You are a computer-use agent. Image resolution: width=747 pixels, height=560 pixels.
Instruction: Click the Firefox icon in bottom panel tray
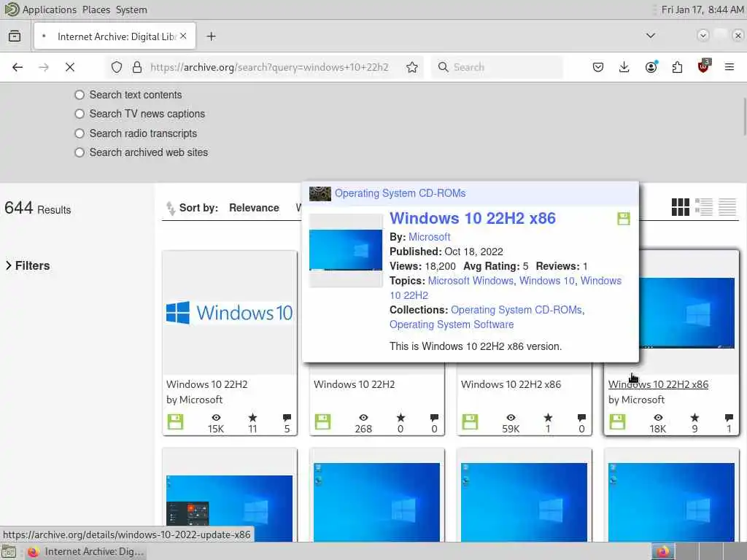pyautogui.click(x=663, y=552)
